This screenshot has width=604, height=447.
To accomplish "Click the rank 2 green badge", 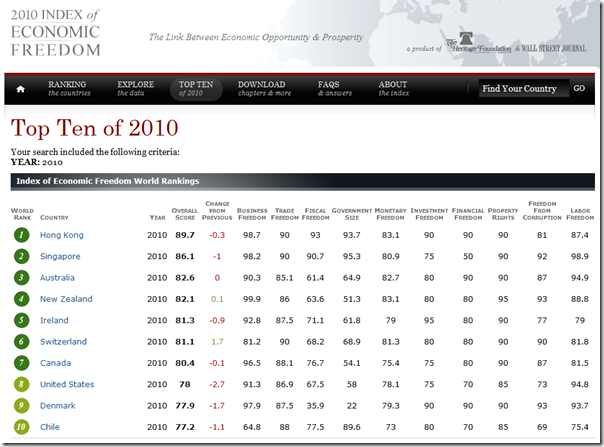I will [22, 256].
